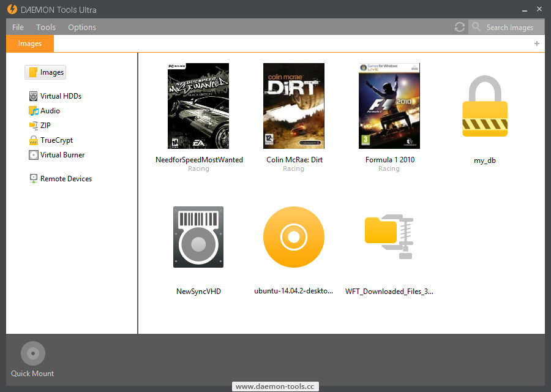Click the ubuntu-14.04.2-deskto... name text

point(294,291)
